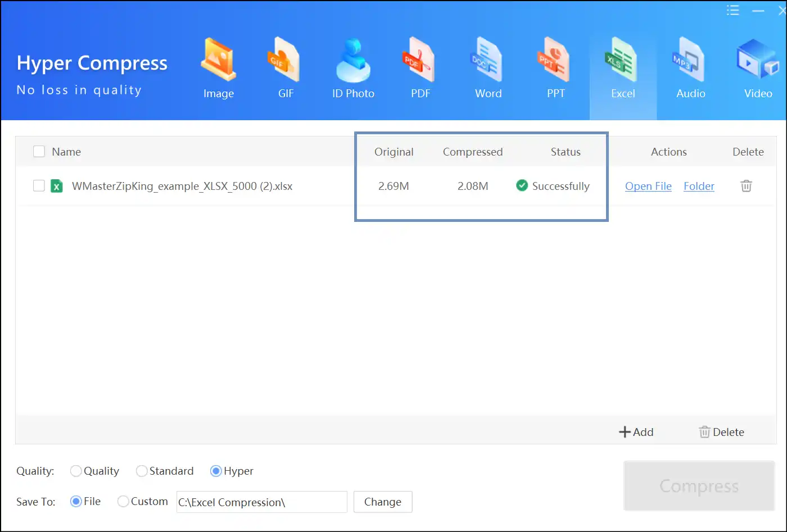Click the Word tab label
Image resolution: width=787 pixels, height=532 pixels.
tap(488, 94)
